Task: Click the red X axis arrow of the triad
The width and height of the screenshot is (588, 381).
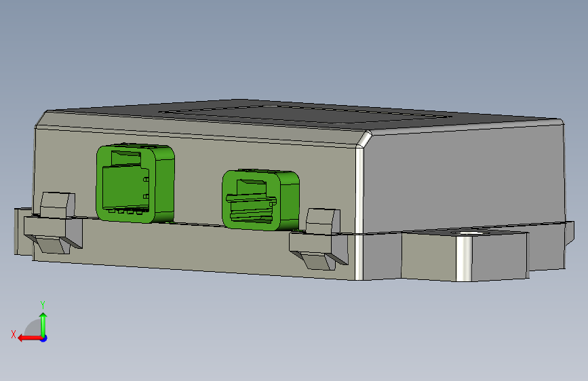Action: [29, 338]
